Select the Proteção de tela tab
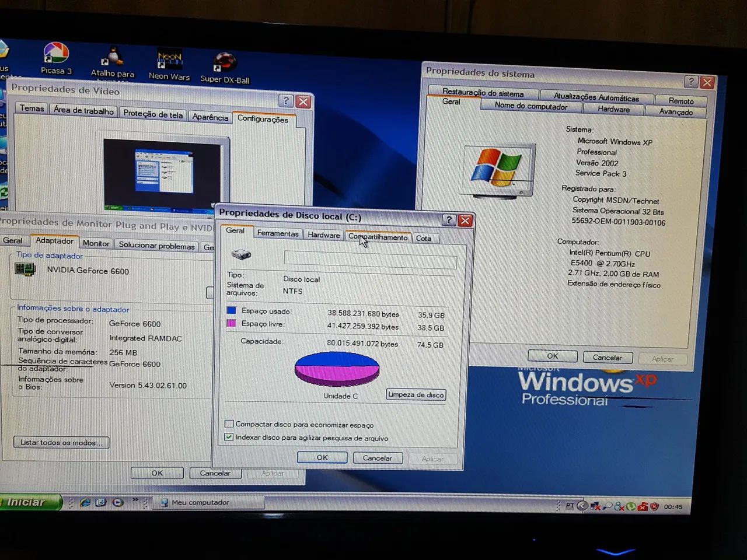Viewport: 747px width, 560px height. [x=153, y=114]
